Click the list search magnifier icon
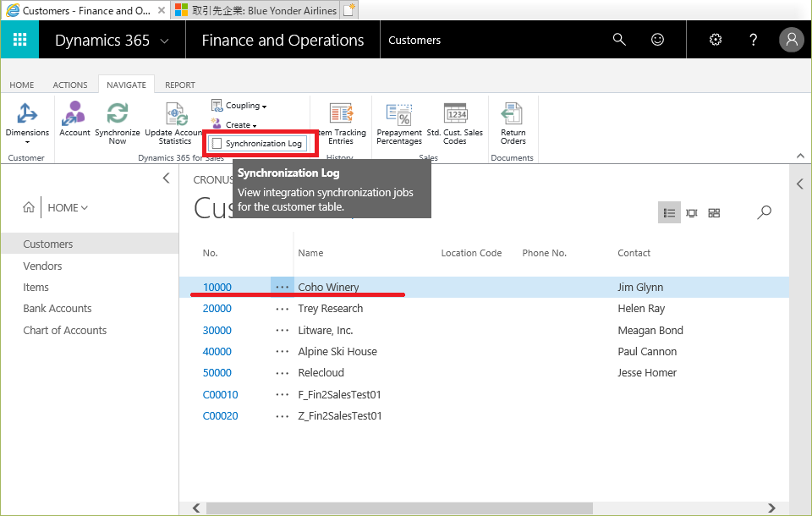 [x=764, y=212]
